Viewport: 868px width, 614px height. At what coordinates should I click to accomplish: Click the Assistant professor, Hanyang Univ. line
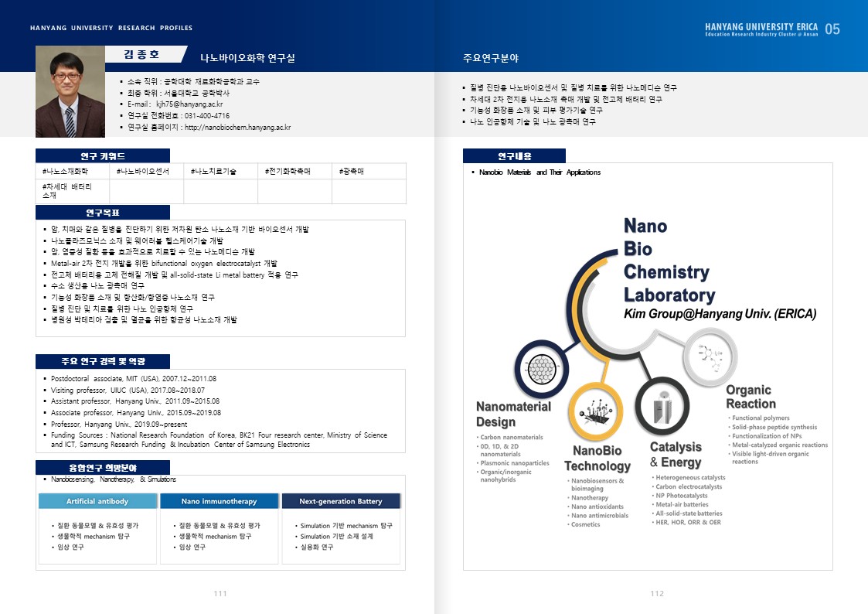click(135, 401)
